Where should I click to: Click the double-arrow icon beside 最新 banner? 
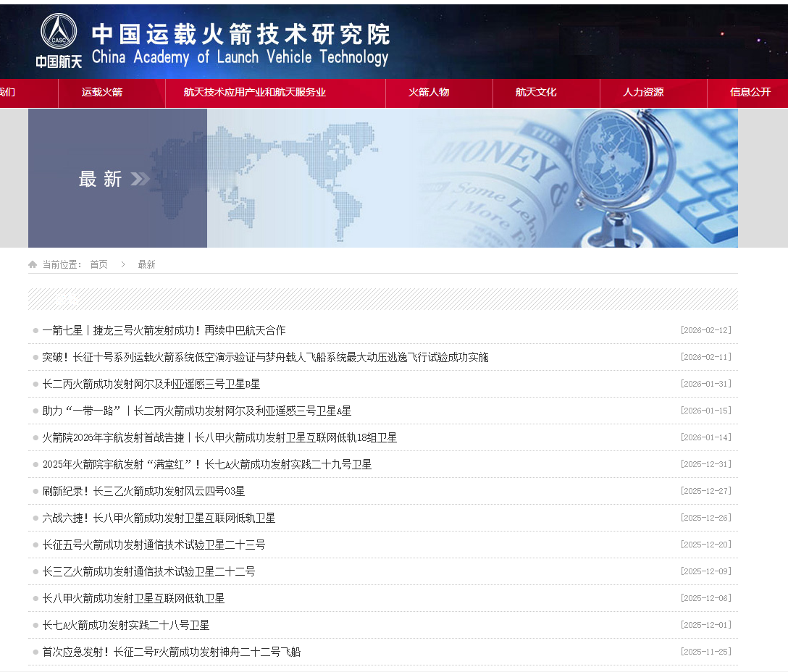pos(141,179)
